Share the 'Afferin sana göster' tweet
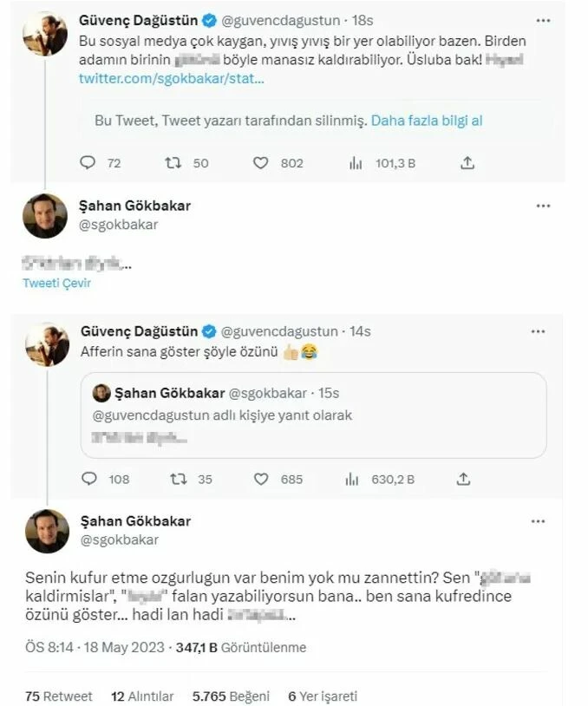The image size is (588, 706). coord(462,479)
